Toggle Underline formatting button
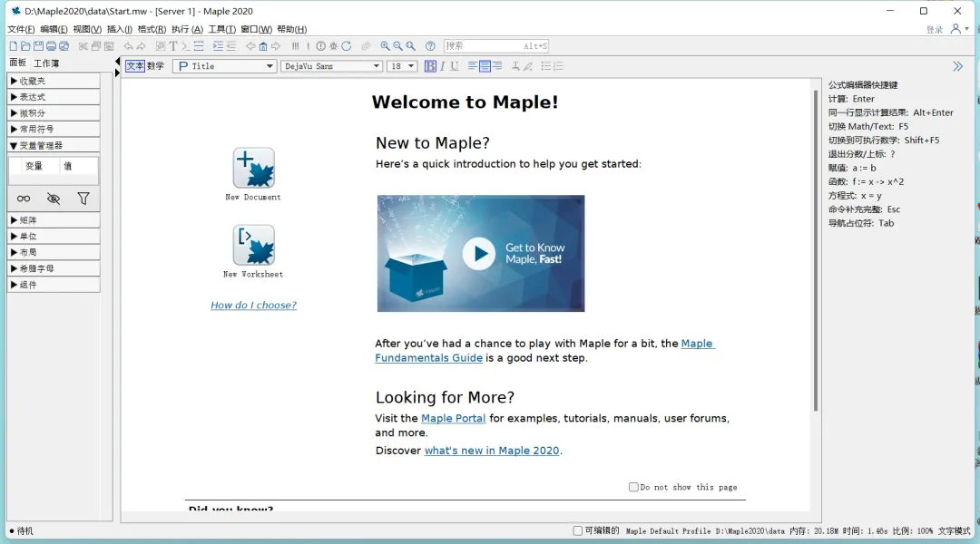Image resolution: width=980 pixels, height=544 pixels. click(x=455, y=66)
